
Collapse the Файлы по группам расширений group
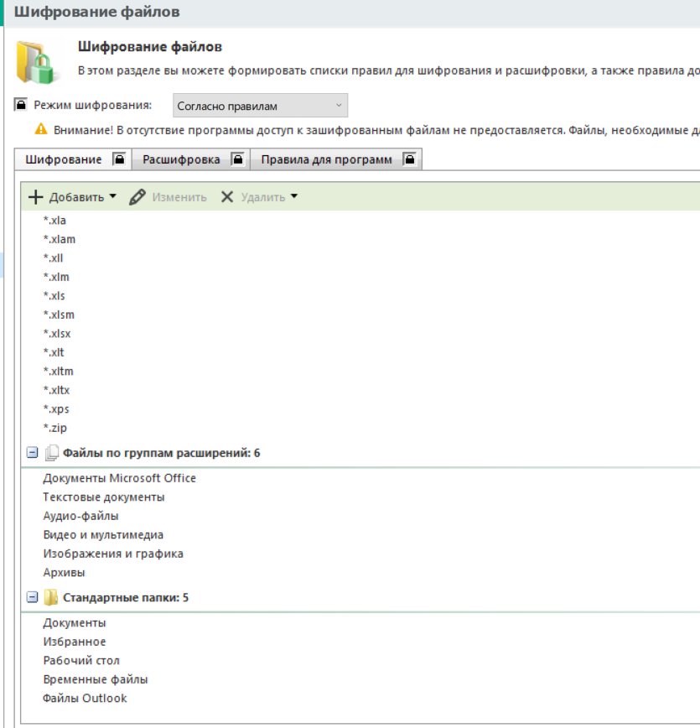[x=32, y=452]
